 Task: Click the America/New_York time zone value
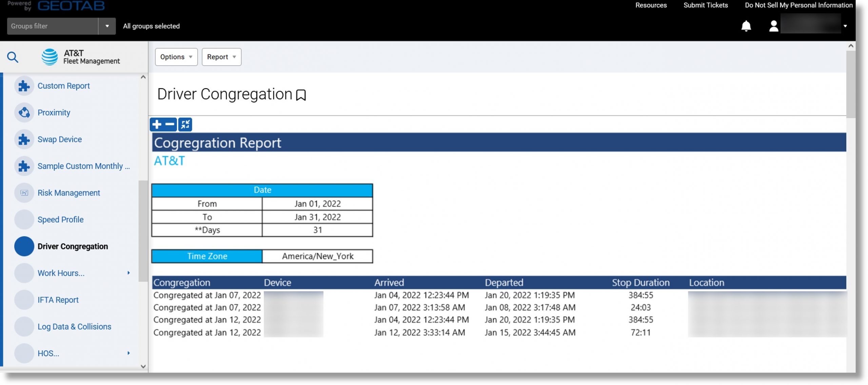coord(318,256)
